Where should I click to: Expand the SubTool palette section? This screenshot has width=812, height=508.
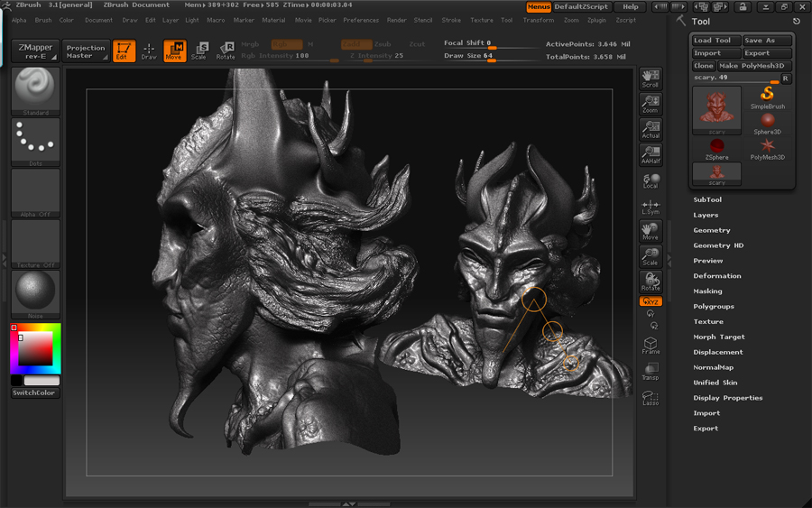[x=707, y=199]
